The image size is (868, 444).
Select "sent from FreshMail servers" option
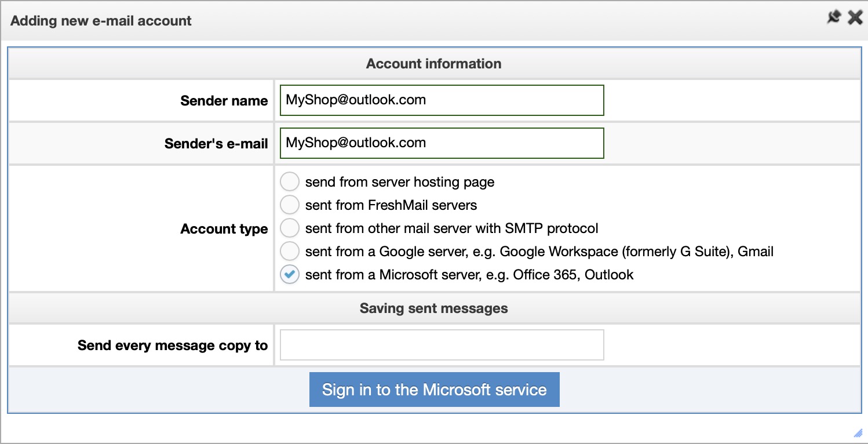290,205
